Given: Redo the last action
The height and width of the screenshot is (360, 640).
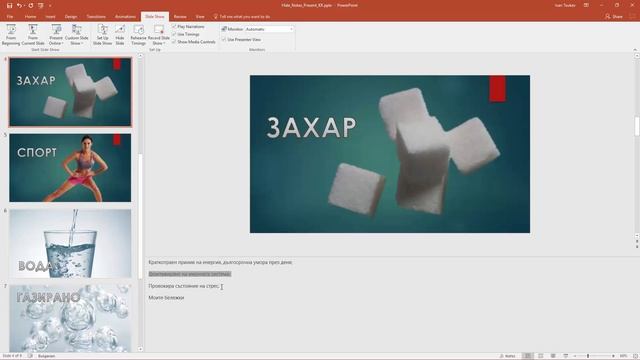Looking at the screenshot, I should click(x=31, y=5).
